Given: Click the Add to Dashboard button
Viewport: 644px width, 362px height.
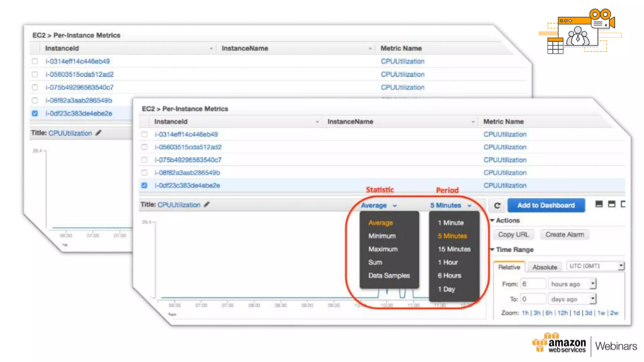Looking at the screenshot, I should 546,206.
